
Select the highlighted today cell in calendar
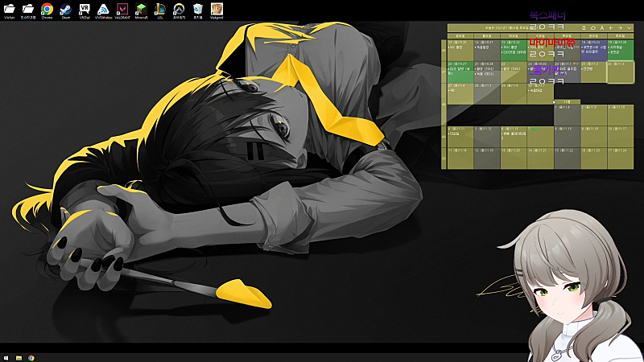620,72
